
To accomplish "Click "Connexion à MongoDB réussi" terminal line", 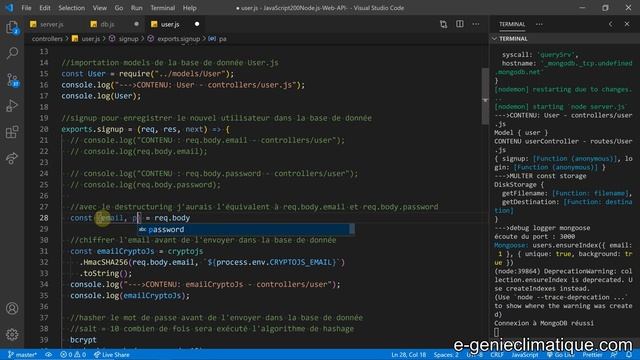I will point(544,323).
